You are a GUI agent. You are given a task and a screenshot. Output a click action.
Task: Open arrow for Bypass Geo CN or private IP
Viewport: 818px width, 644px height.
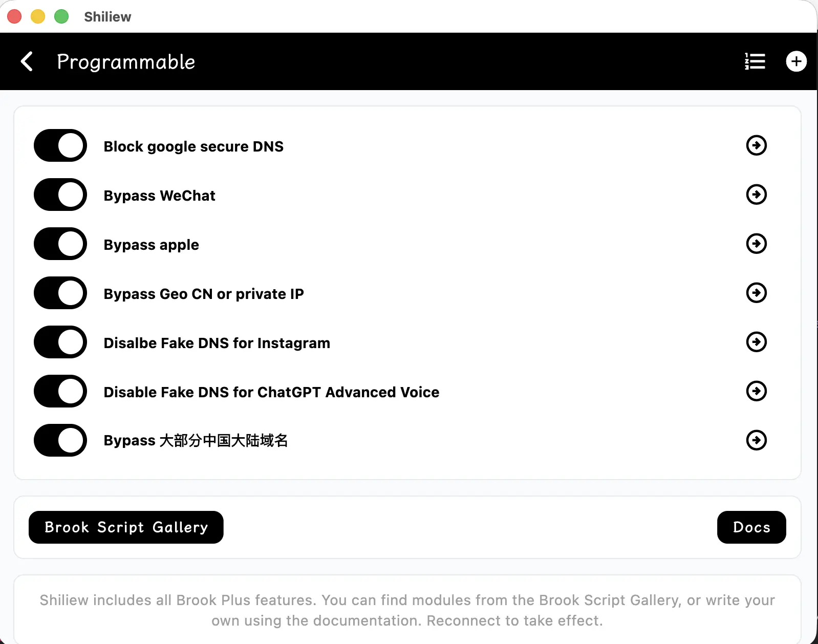tap(756, 293)
